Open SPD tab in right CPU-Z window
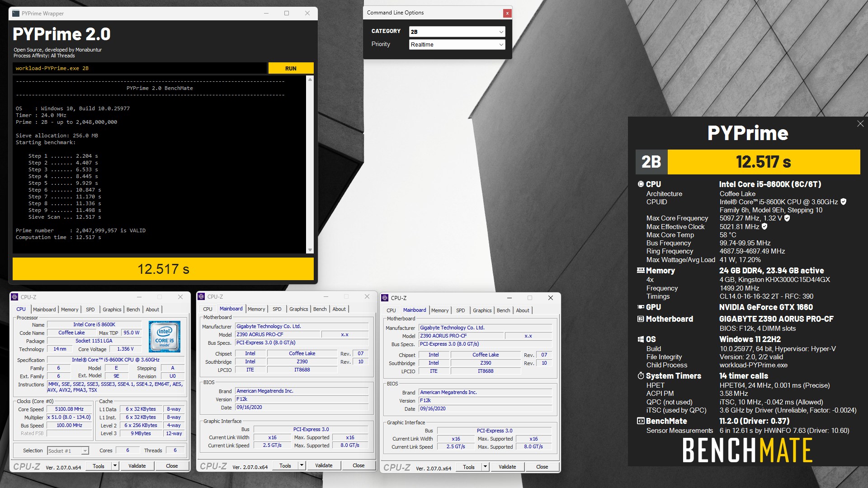This screenshot has height=488, width=868. [x=460, y=310]
